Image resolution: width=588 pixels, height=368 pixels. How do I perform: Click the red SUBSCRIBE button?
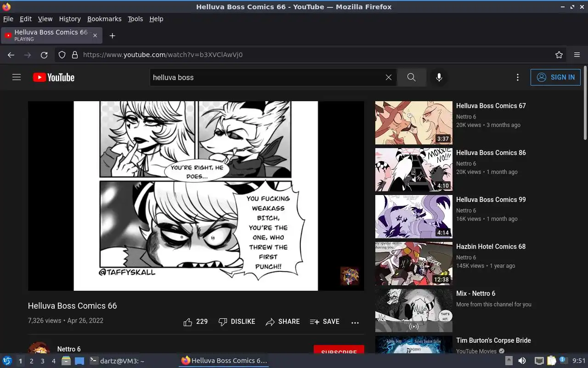[x=339, y=350]
